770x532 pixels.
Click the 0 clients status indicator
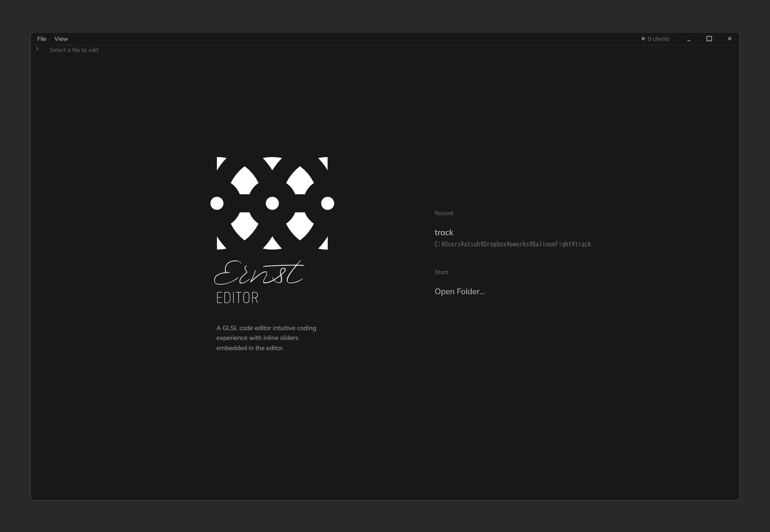point(655,39)
